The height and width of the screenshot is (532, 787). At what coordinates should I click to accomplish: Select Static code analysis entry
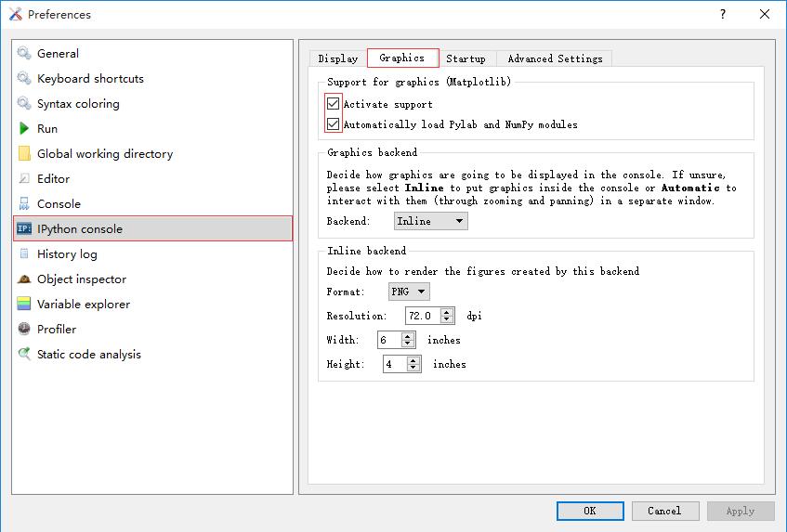click(152, 354)
